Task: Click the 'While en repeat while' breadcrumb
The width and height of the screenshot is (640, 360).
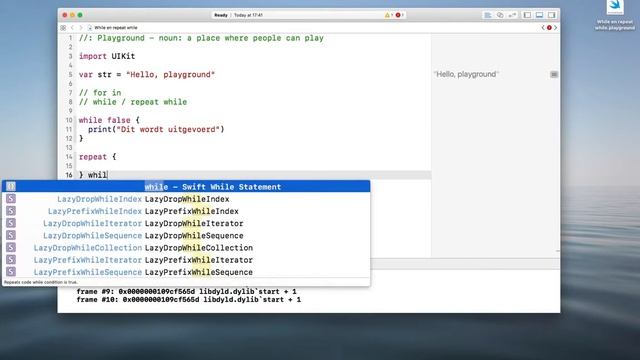Action: click(113, 28)
